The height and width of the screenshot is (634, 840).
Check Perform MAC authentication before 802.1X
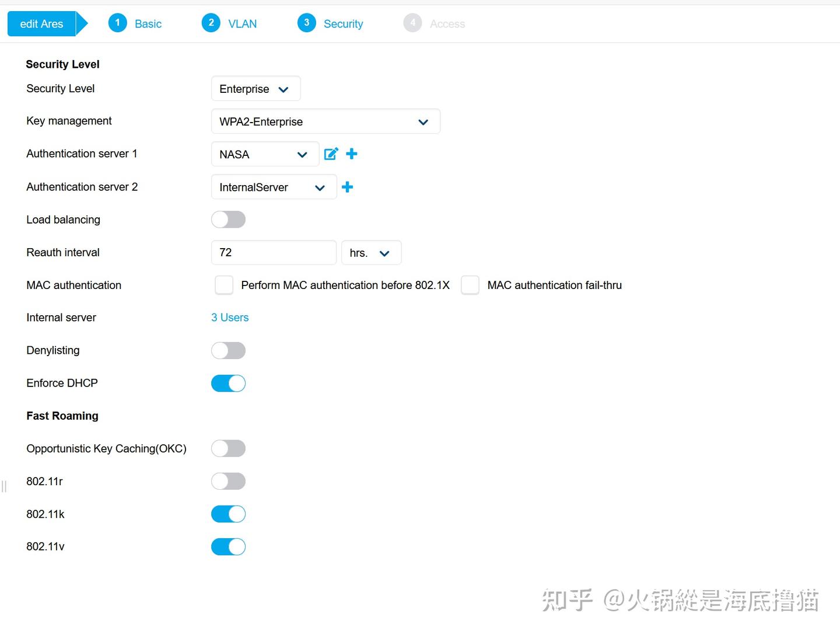click(x=223, y=285)
